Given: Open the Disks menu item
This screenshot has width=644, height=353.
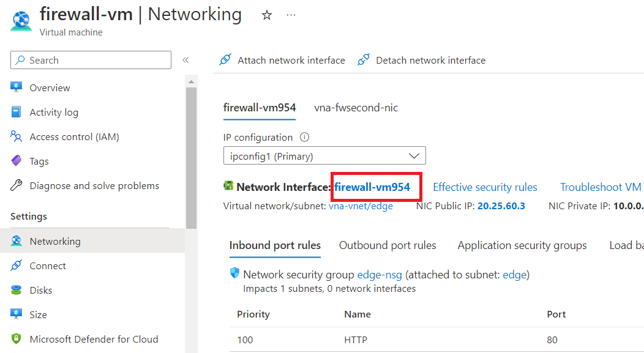Looking at the screenshot, I should point(41,290).
